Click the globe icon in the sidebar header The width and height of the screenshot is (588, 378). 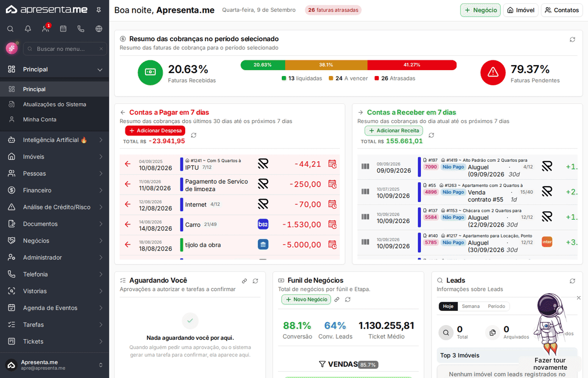pos(99,29)
